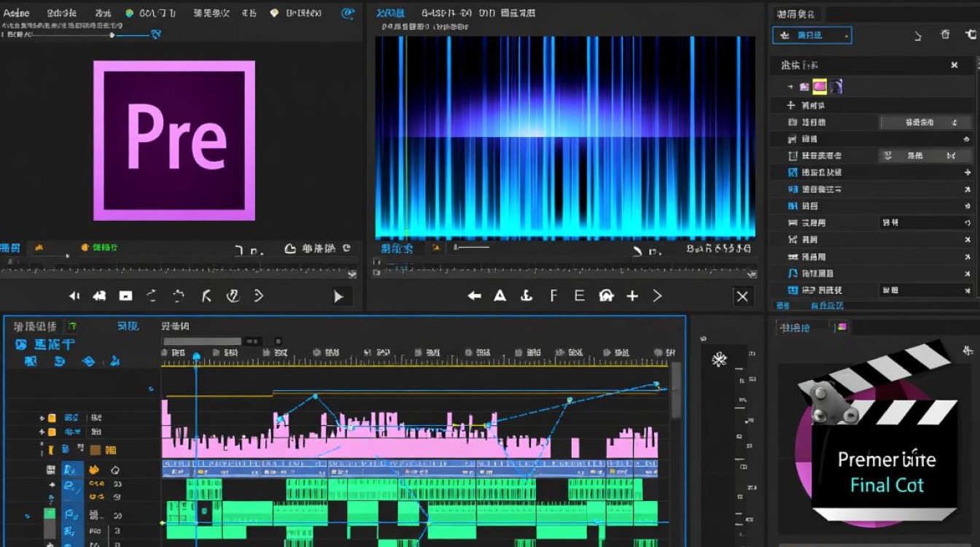This screenshot has height=547, width=980.
Task: Click the white filled rectangle stop icon in left transport
Action: click(x=125, y=296)
